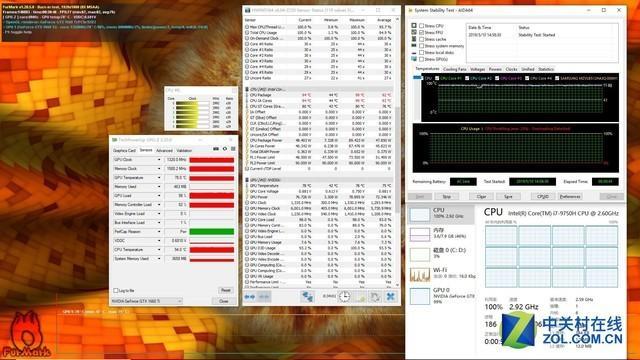This screenshot has height=360, width=640.
Task: Click HWiNFO blue expand arrows icon
Action: [250, 297]
